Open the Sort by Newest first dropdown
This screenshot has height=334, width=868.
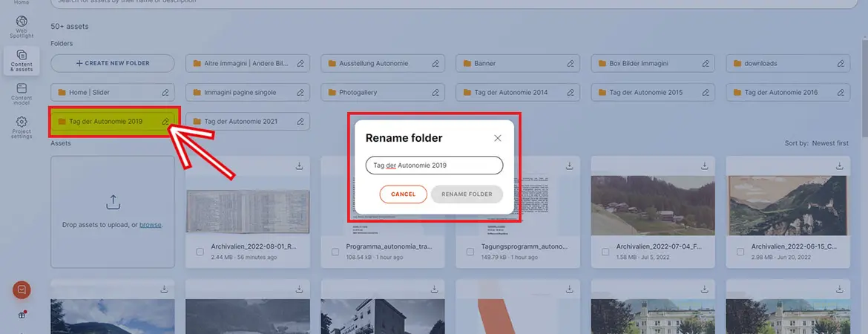pos(829,143)
